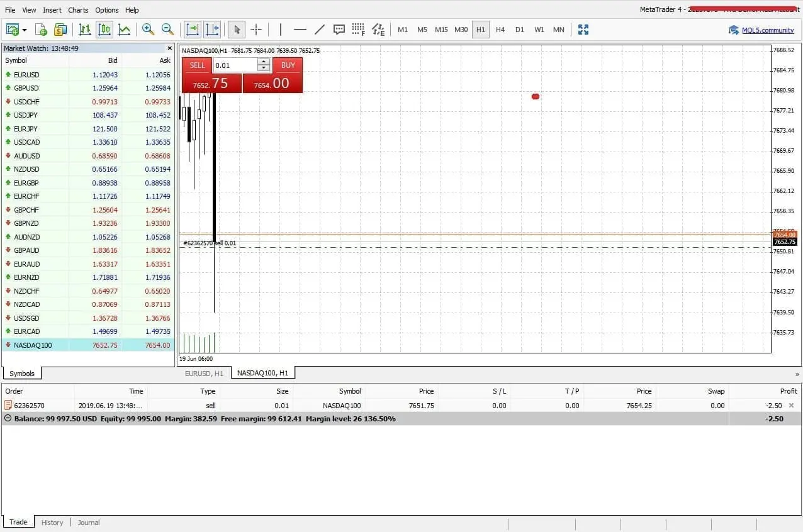Select the line chart display style
The height and width of the screenshot is (532, 803).
click(x=123, y=30)
